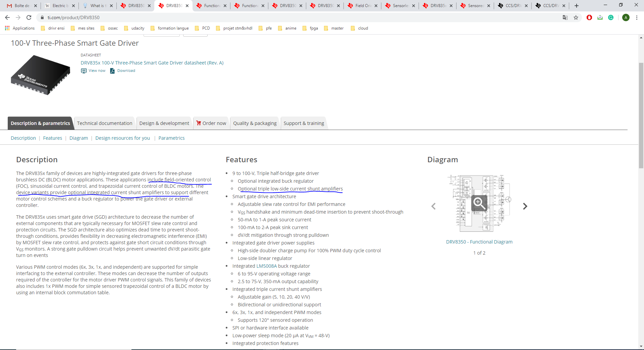Click the View now datasheet icon
644x350 pixels.
(x=84, y=71)
